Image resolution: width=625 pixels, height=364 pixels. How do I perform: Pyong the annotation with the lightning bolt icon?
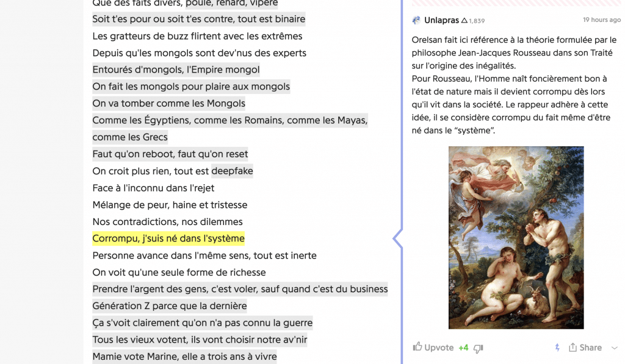pyautogui.click(x=556, y=347)
